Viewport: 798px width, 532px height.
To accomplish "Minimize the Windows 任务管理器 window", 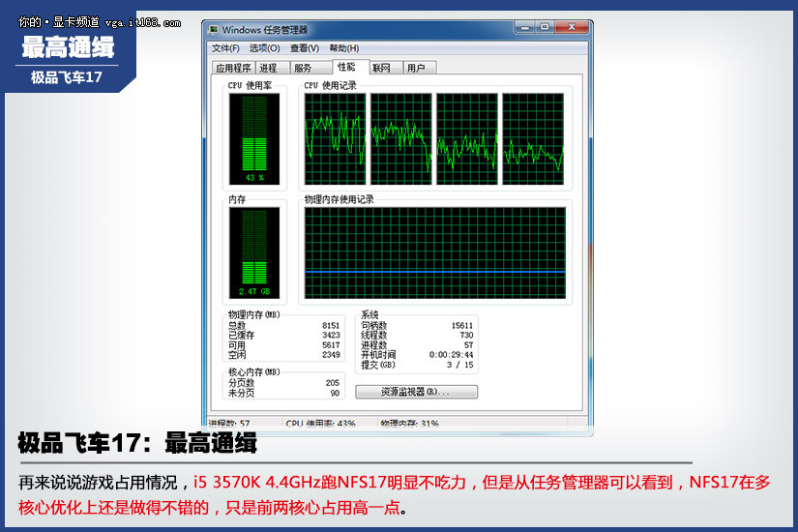I will pyautogui.click(x=524, y=27).
